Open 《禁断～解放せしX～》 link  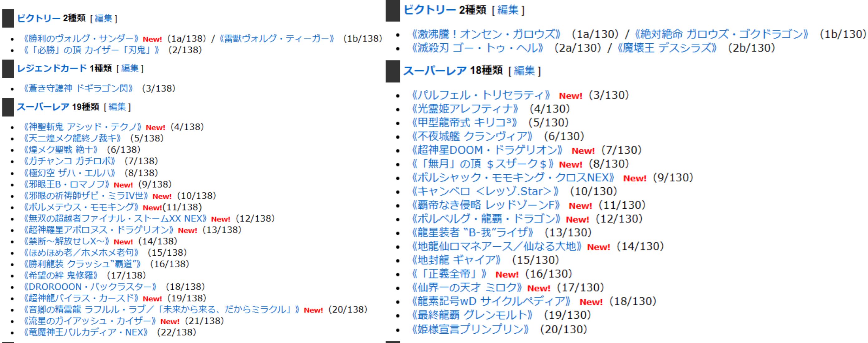tap(67, 241)
